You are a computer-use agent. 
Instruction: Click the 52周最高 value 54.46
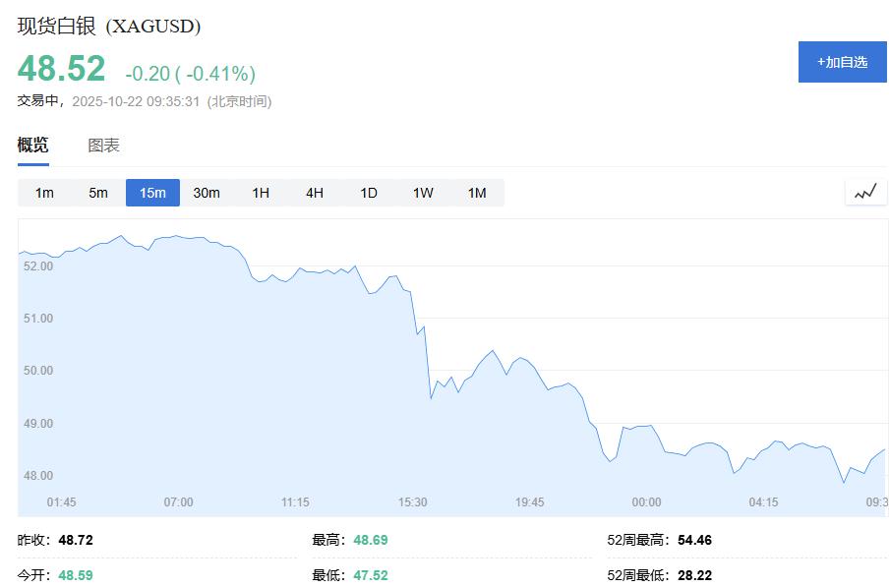coord(694,540)
